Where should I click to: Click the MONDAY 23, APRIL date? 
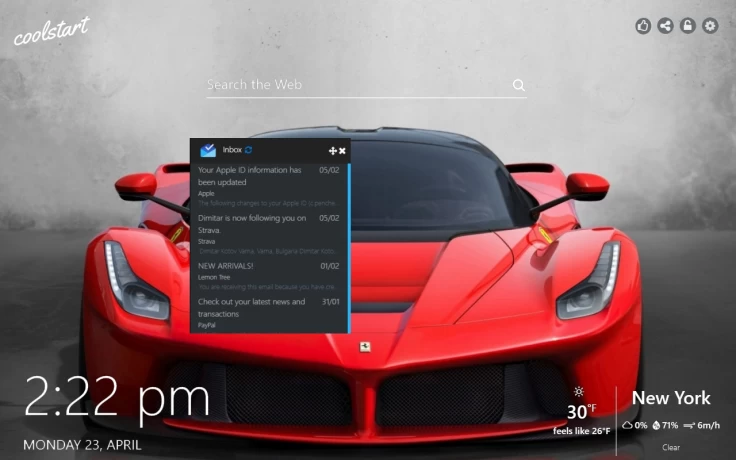coord(82,445)
